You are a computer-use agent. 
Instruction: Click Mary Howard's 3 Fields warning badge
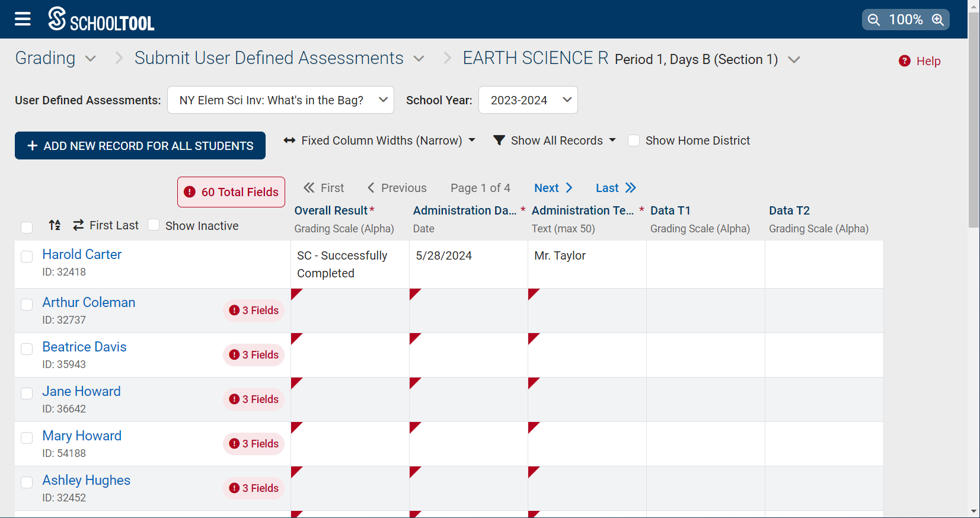pos(254,444)
